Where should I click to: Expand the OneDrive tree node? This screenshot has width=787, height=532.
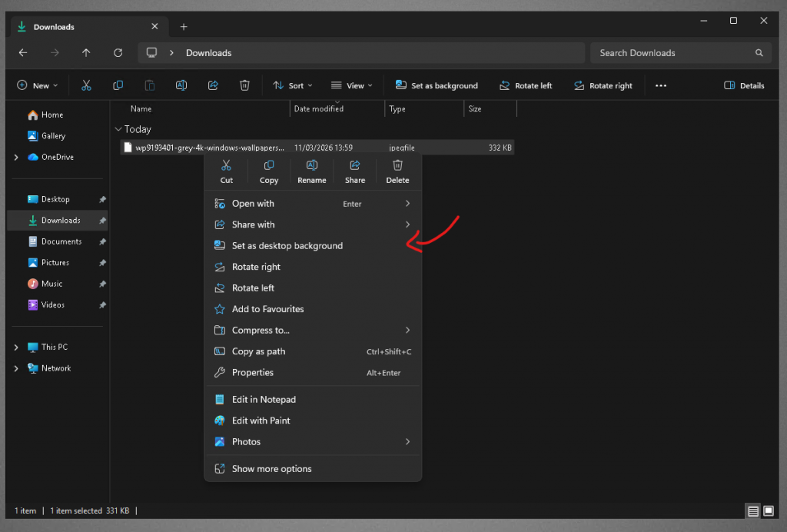[x=16, y=158]
